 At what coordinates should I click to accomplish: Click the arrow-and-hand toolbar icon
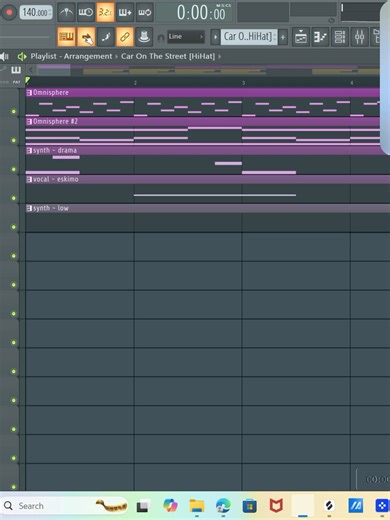[x=86, y=37]
